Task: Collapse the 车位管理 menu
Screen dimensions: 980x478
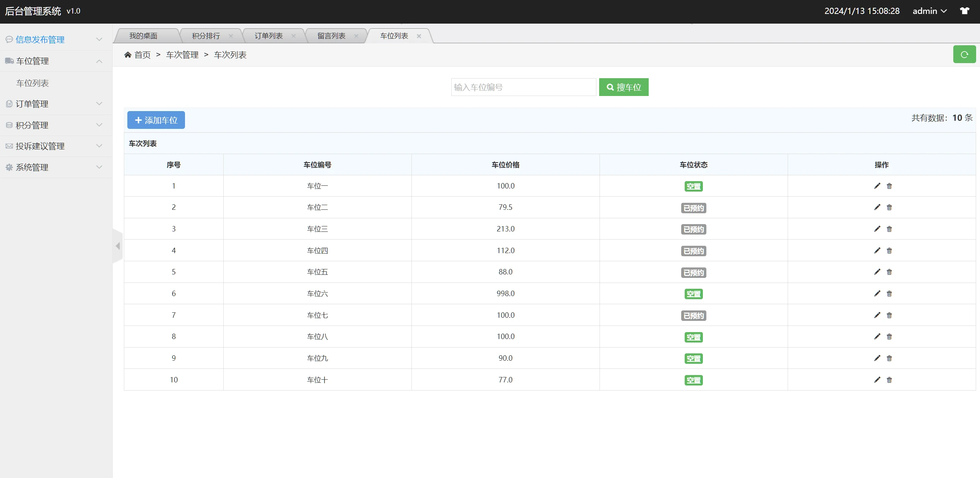Action: [56, 61]
